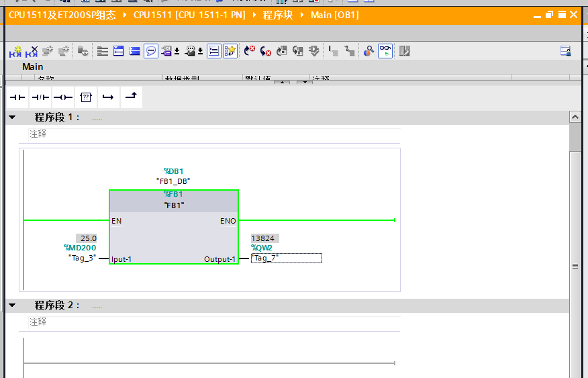Screen dimensions: 588x378
Task: Click the ENO output pin
Action: (228, 221)
